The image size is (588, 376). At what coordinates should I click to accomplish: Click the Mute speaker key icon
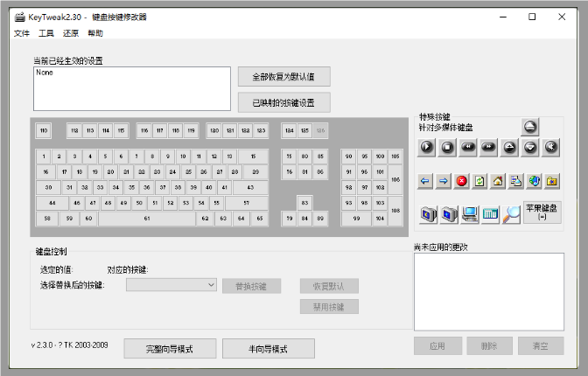coord(550,147)
